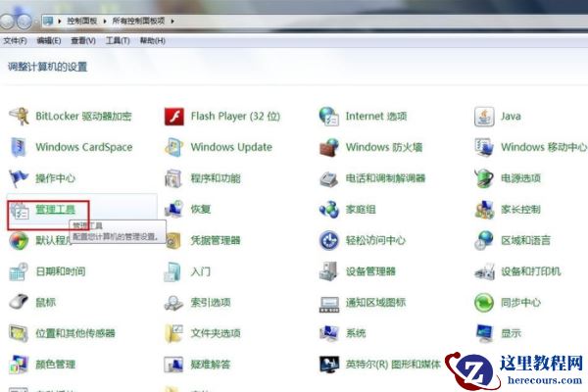
Task: Click the 程序和功能 icon
Action: [x=173, y=178]
